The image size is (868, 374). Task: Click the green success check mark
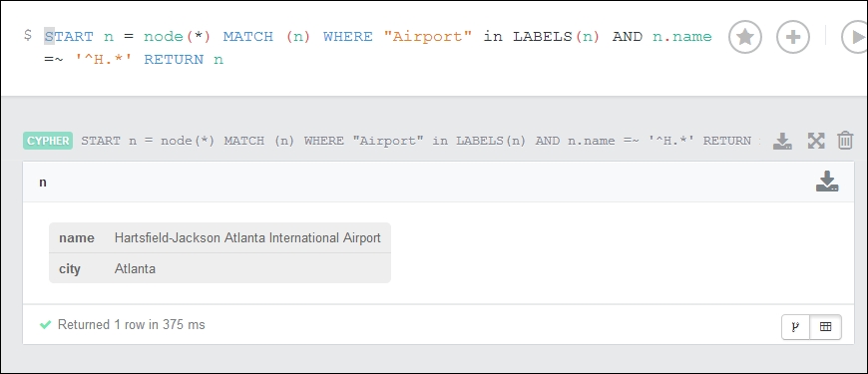(45, 325)
